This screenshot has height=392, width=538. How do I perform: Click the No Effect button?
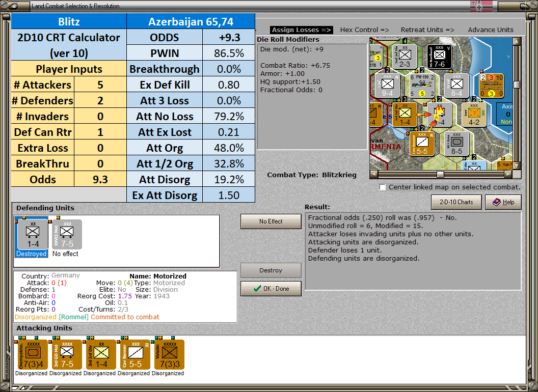[271, 221]
